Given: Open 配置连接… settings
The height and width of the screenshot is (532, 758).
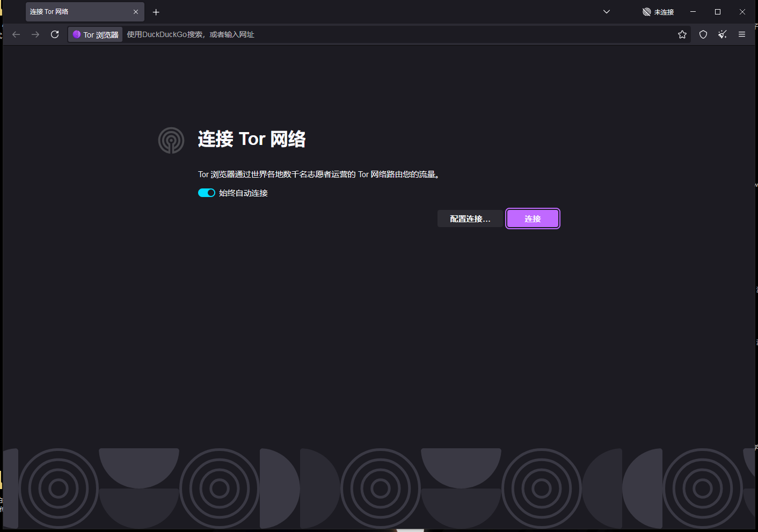Looking at the screenshot, I should click(x=470, y=218).
